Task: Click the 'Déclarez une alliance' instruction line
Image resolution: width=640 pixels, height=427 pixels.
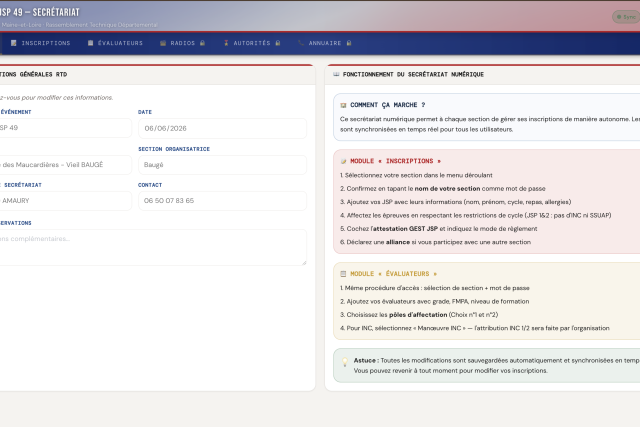Action: [436, 242]
